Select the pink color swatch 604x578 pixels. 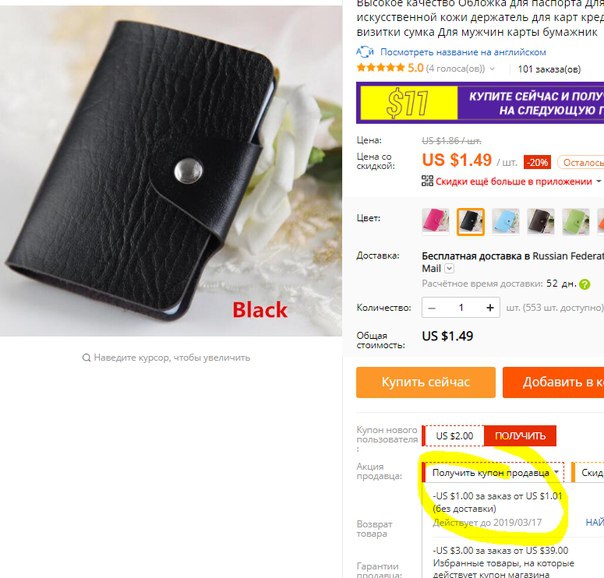436,221
